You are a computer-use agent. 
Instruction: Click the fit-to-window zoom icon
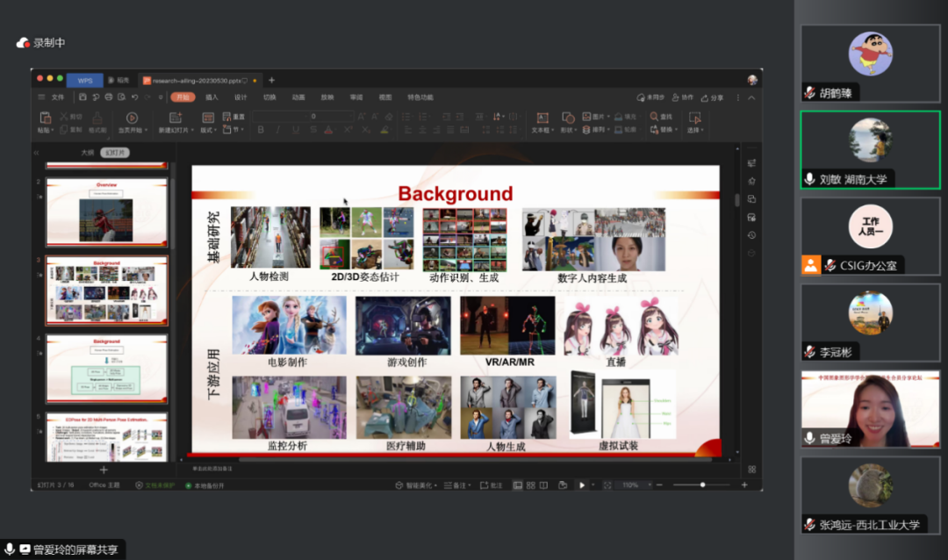coord(607,485)
